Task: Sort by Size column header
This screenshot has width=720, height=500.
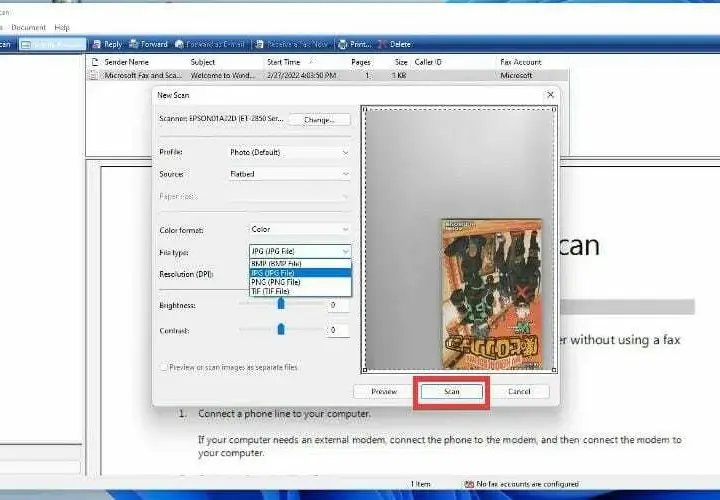Action: (401, 62)
